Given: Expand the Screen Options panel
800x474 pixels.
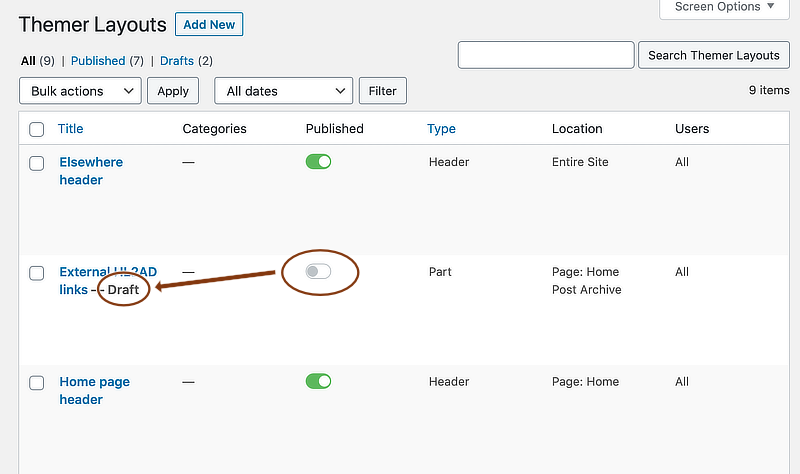Looking at the screenshot, I should pyautogui.click(x=724, y=8).
